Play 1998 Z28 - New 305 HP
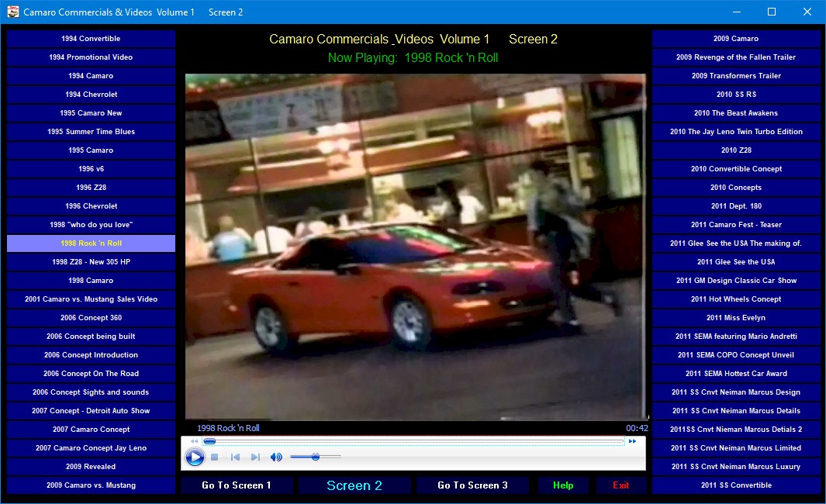This screenshot has height=504, width=826. [x=92, y=262]
